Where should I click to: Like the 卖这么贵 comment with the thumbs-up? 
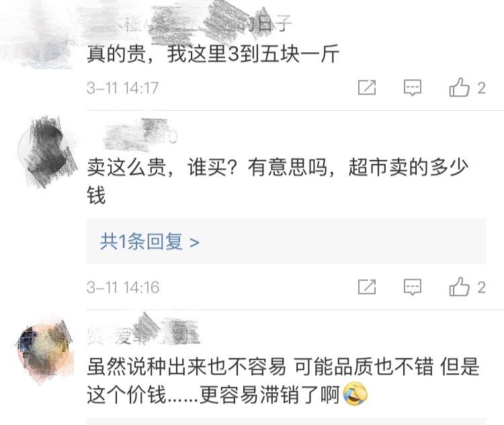pyautogui.click(x=460, y=287)
